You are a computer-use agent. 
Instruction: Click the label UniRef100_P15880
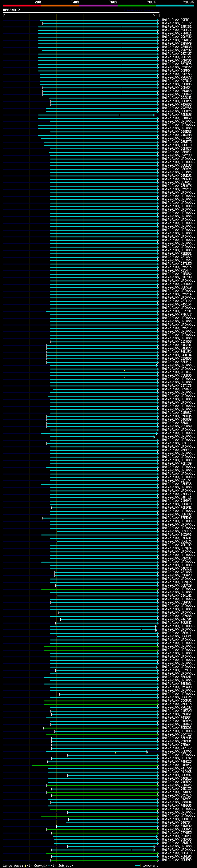[x=176, y=274]
